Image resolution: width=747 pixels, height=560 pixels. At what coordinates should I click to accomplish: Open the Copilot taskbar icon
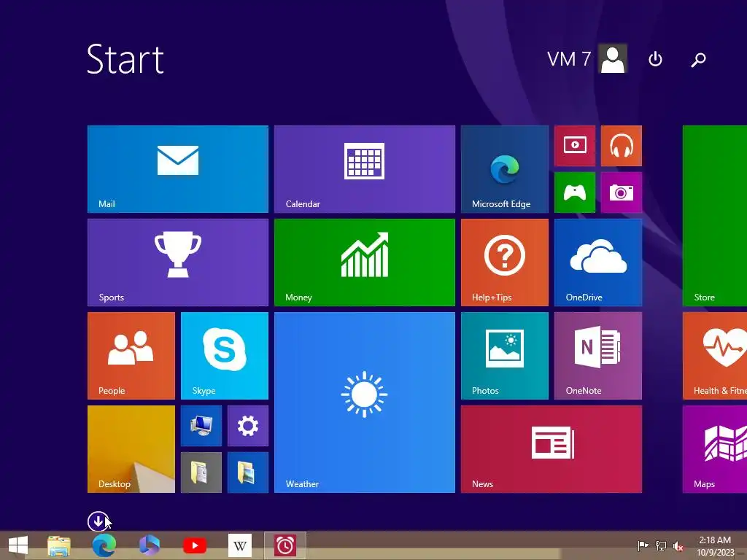tap(149, 545)
